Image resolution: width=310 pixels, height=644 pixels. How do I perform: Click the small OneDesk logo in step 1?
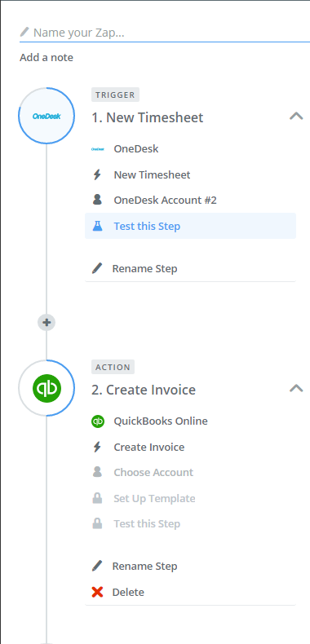[x=97, y=149]
